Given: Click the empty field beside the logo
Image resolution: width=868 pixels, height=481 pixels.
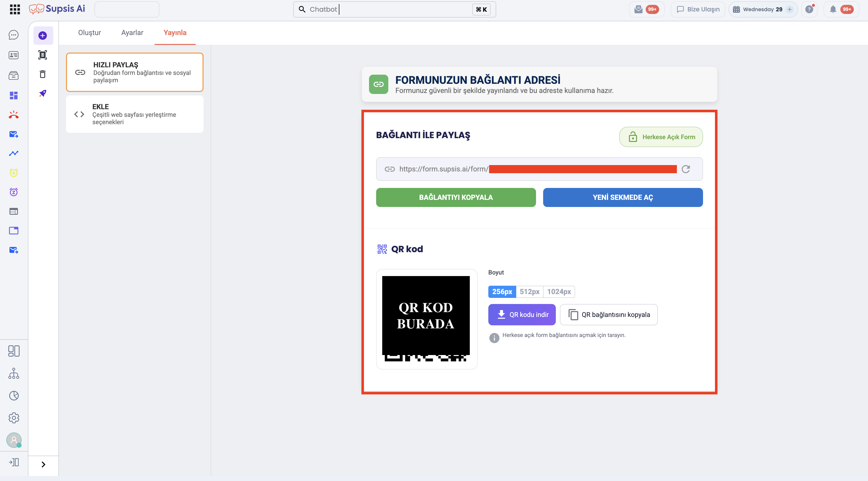Looking at the screenshot, I should [x=127, y=9].
